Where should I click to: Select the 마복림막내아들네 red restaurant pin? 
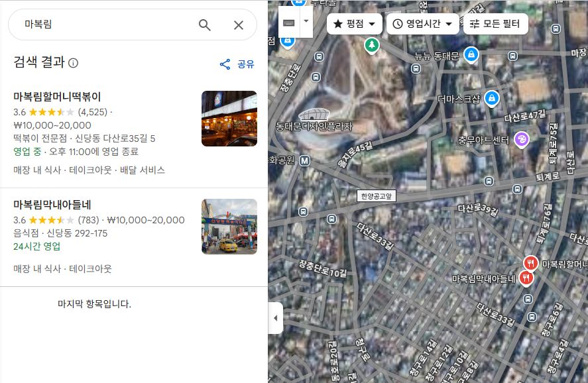[526, 278]
